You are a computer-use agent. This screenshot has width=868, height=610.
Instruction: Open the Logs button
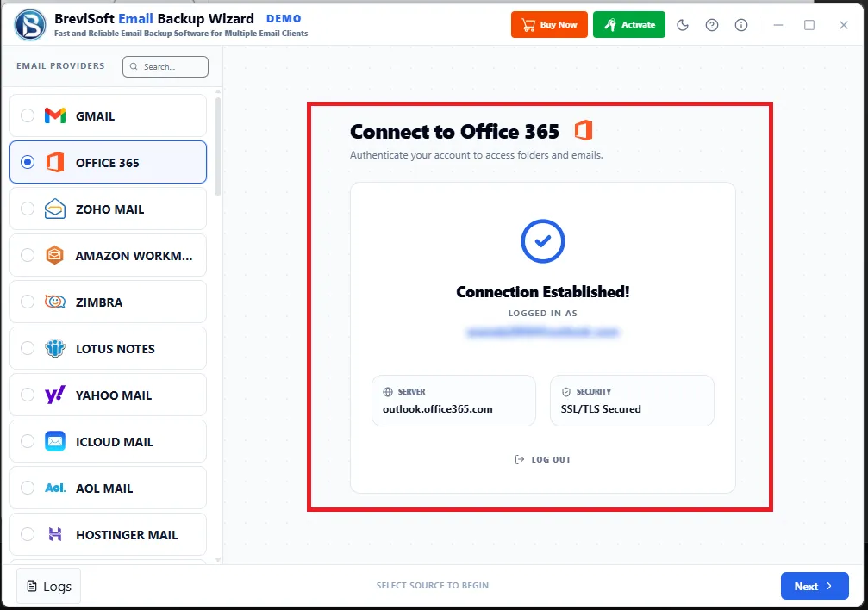point(49,586)
